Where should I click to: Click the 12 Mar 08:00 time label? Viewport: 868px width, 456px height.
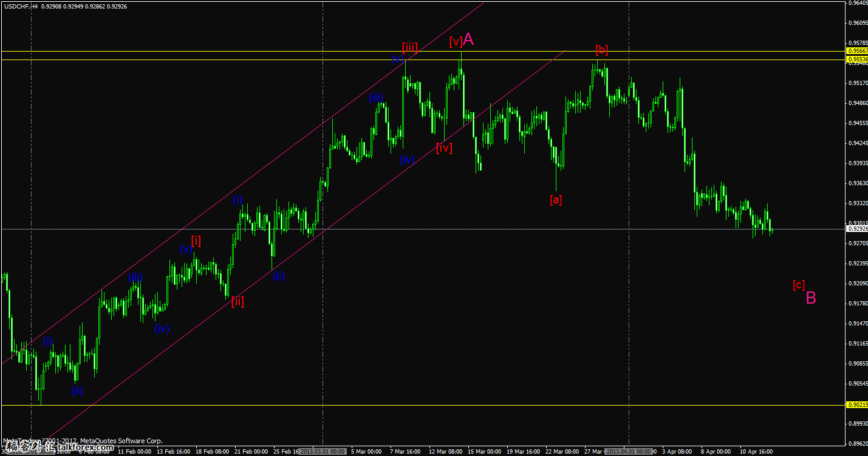(445, 452)
